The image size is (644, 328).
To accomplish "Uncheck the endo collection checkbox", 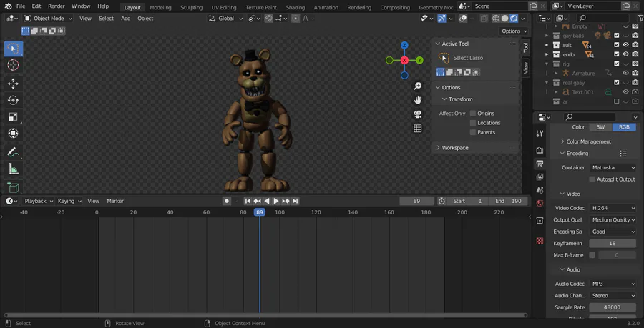I will click(x=617, y=54).
